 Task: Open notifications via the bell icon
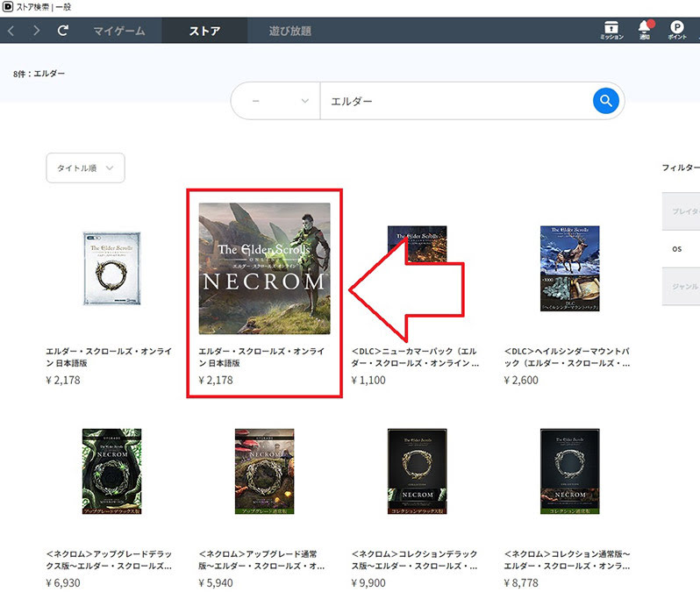644,30
